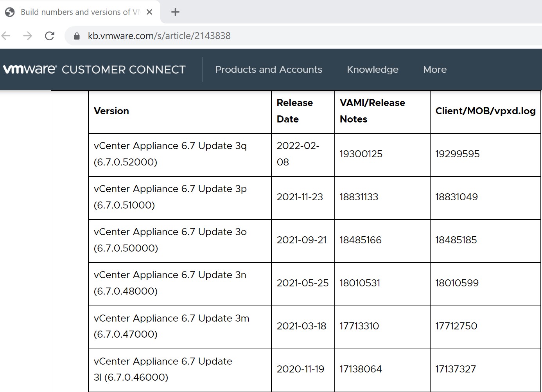Click client build number 18831049

[x=457, y=197]
